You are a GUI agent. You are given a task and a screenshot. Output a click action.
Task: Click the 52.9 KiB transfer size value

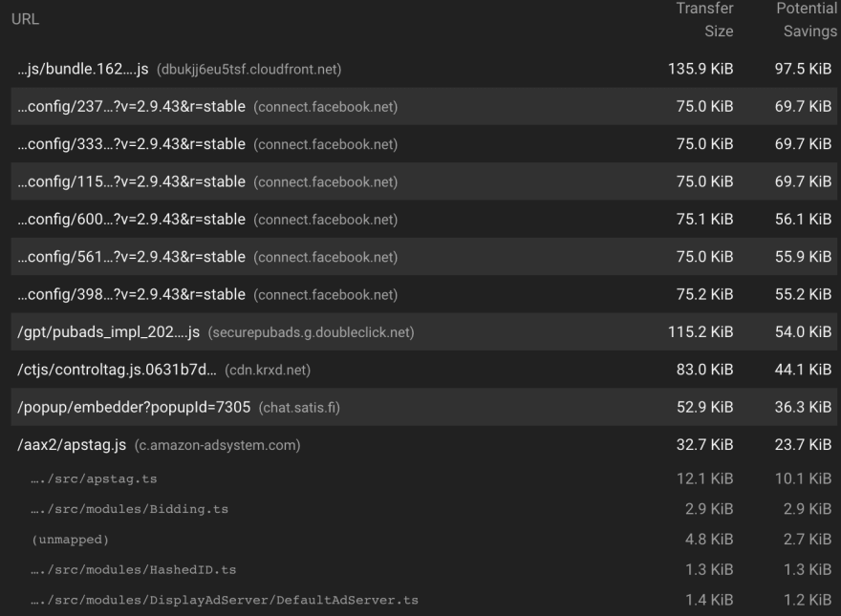pos(704,407)
